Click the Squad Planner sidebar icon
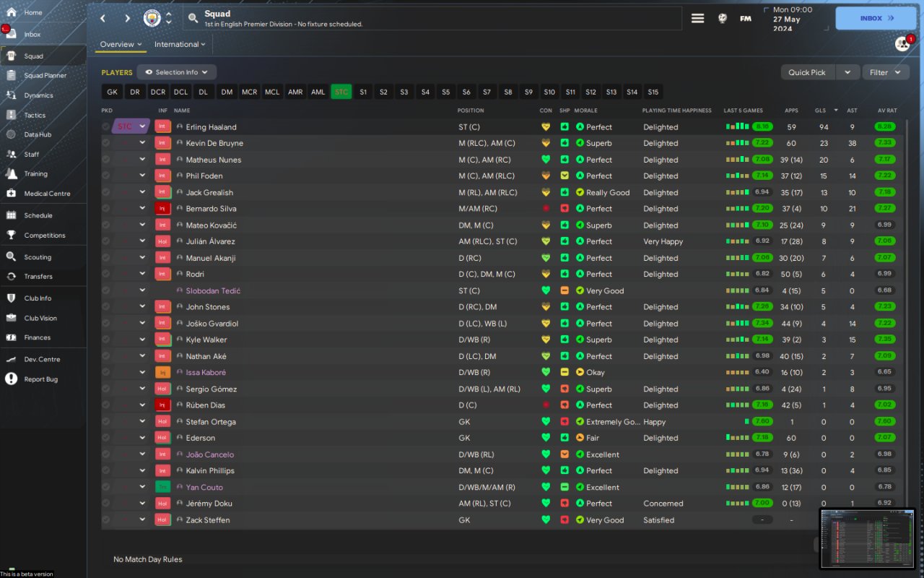Screen dimensions: 924x578 (11, 75)
